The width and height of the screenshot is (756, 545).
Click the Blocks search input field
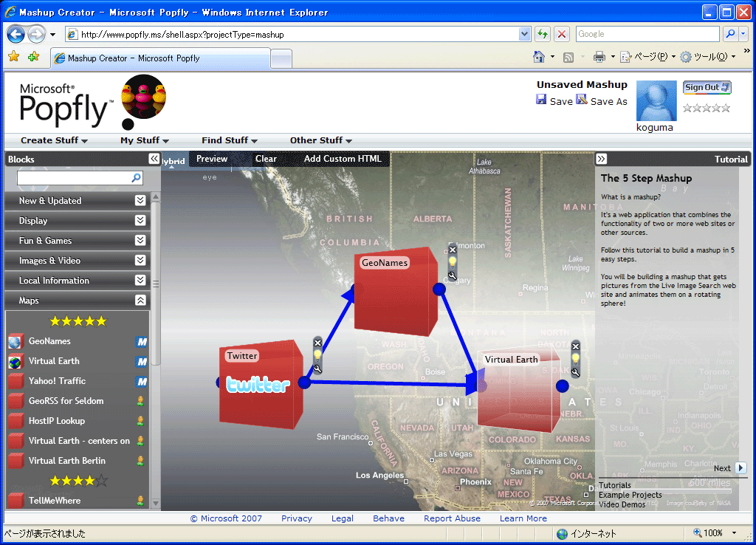tap(75, 178)
